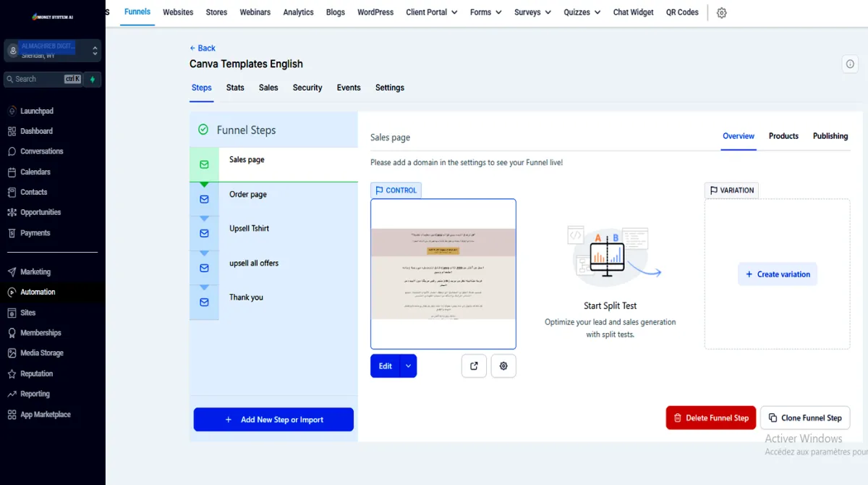Click the sidebar Search field

click(43, 79)
